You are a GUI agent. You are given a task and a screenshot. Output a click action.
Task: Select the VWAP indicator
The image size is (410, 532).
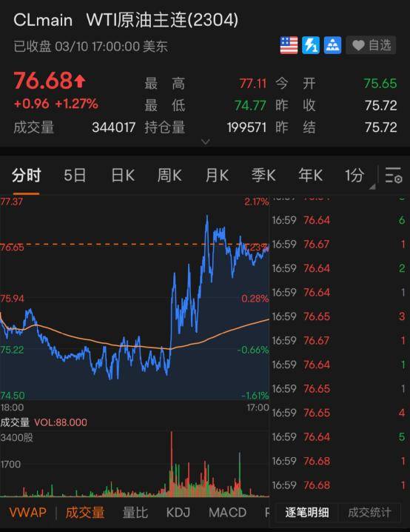pyautogui.click(x=28, y=512)
